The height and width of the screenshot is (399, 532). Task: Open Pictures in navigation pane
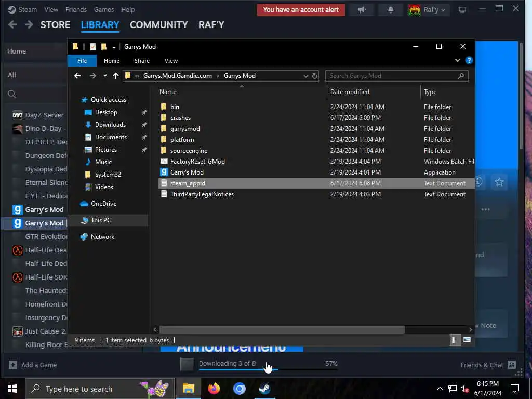coord(105,150)
